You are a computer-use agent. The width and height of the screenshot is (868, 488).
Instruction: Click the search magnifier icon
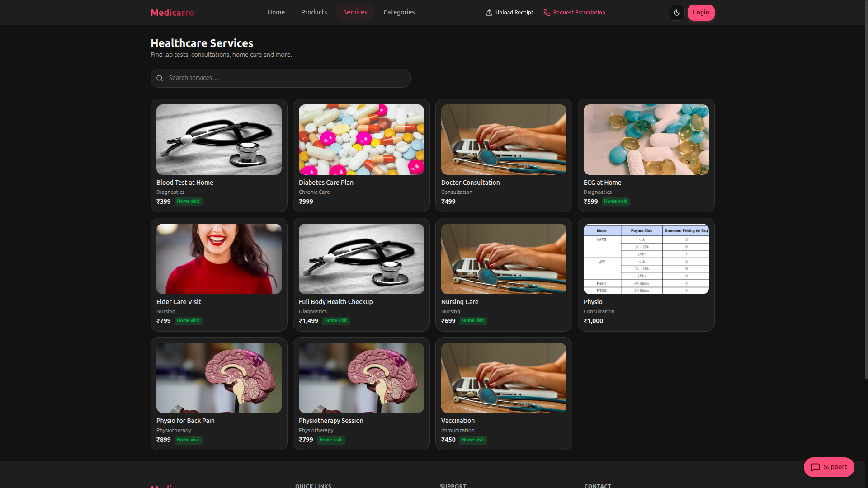point(160,78)
